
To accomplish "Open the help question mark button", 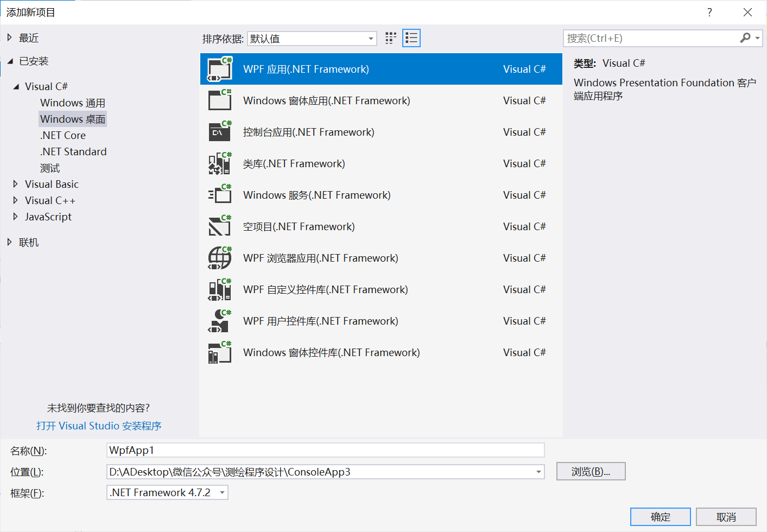I will [x=709, y=12].
